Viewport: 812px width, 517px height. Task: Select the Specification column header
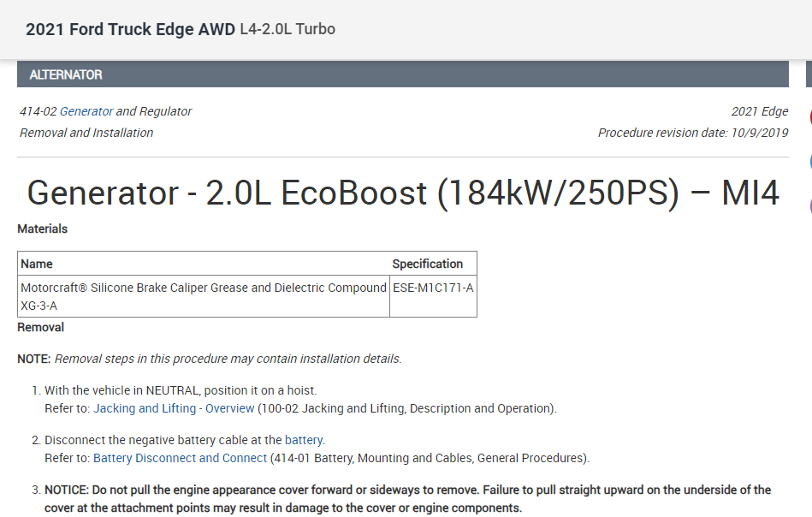428,264
